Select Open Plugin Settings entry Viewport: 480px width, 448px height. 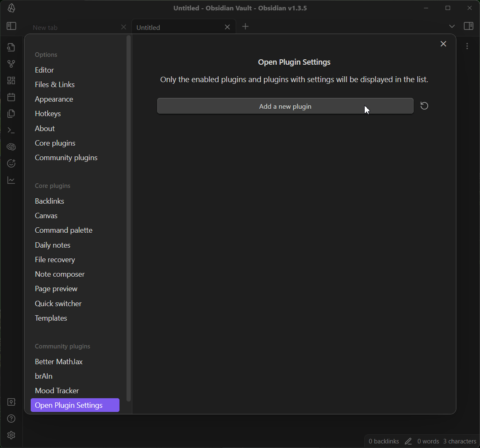pyautogui.click(x=75, y=405)
